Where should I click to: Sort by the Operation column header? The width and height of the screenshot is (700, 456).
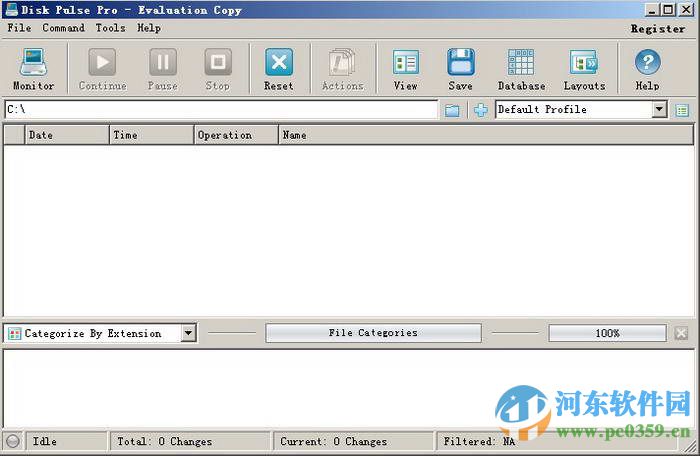[x=236, y=135]
